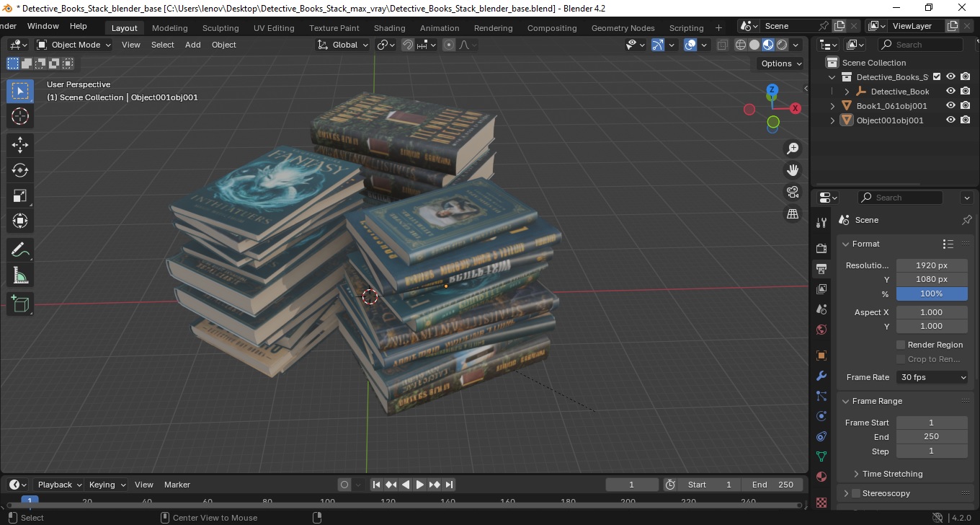The height and width of the screenshot is (525, 980).
Task: Open the Render properties tab
Action: [821, 248]
